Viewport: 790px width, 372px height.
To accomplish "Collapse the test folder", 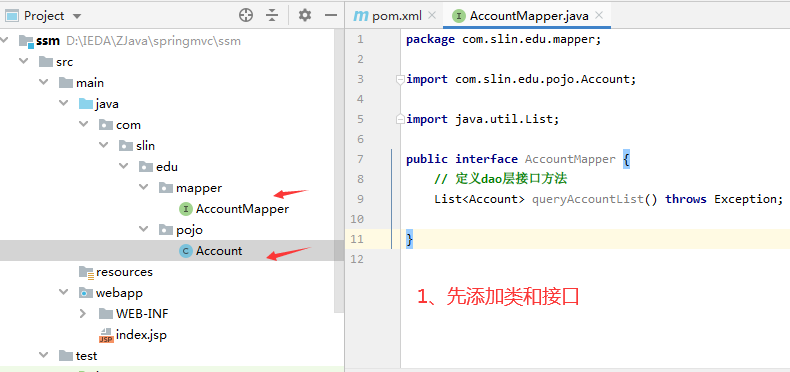I will click(x=44, y=355).
